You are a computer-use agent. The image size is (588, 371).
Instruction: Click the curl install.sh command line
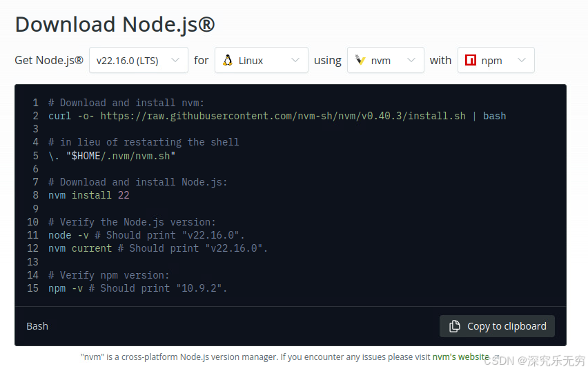coord(277,116)
